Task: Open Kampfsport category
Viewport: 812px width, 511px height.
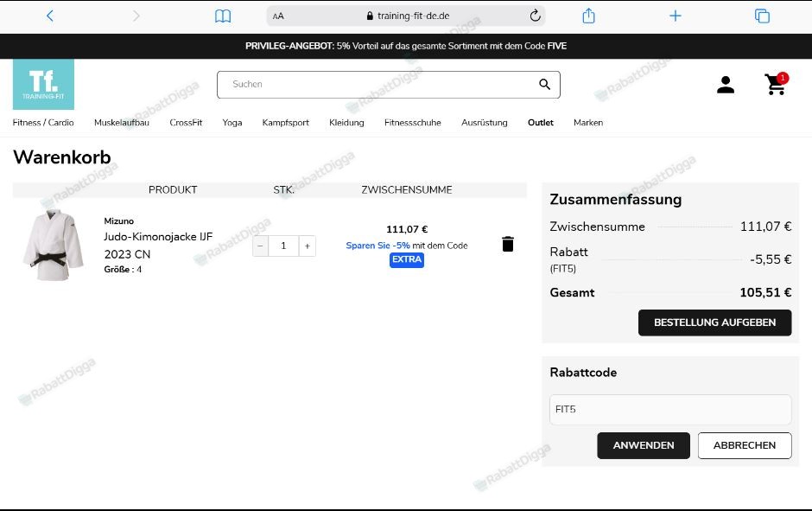Action: pos(285,123)
